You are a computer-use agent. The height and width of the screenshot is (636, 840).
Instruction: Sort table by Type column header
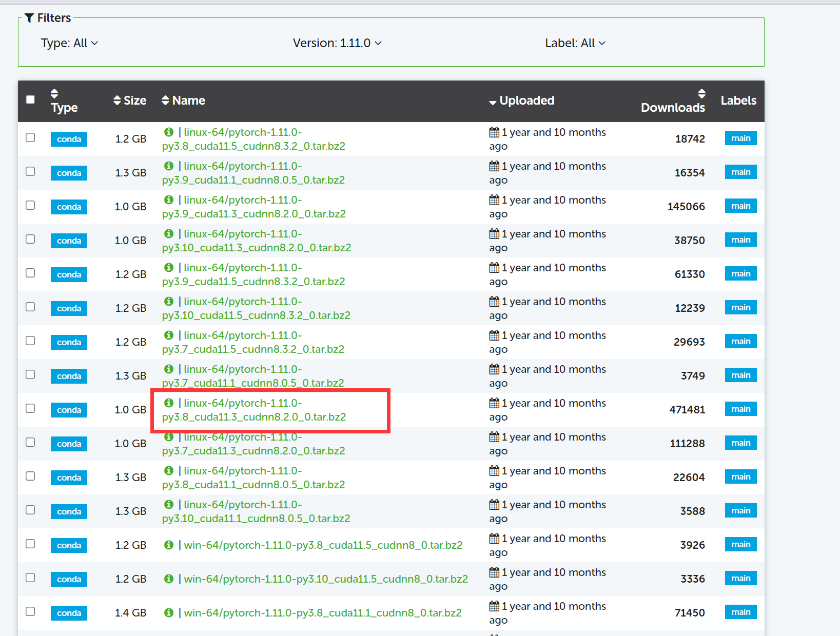pyautogui.click(x=64, y=107)
